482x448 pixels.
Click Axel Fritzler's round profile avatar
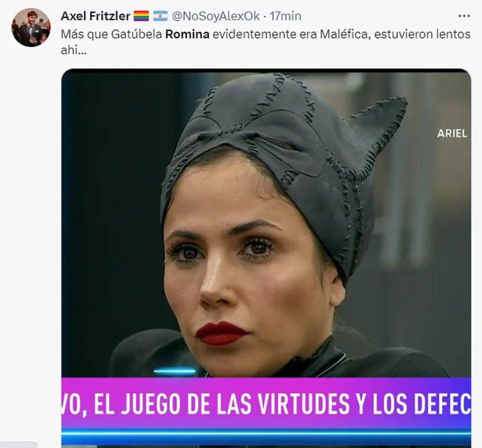pyautogui.click(x=31, y=27)
